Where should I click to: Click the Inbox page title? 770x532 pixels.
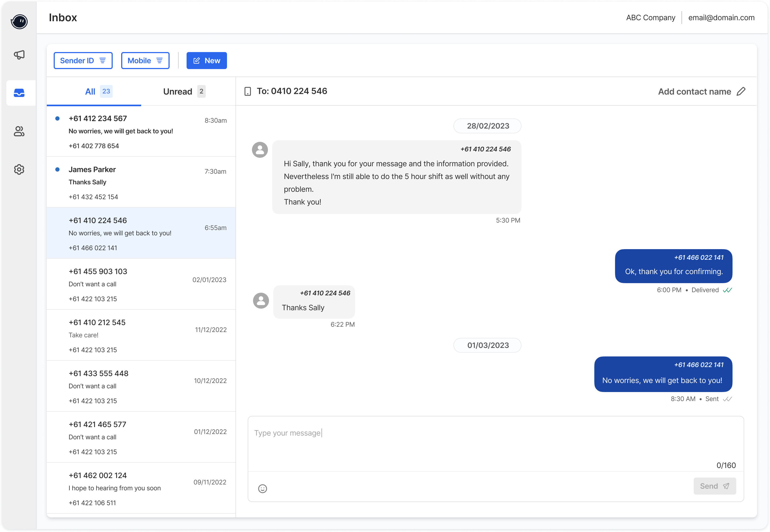63,18
